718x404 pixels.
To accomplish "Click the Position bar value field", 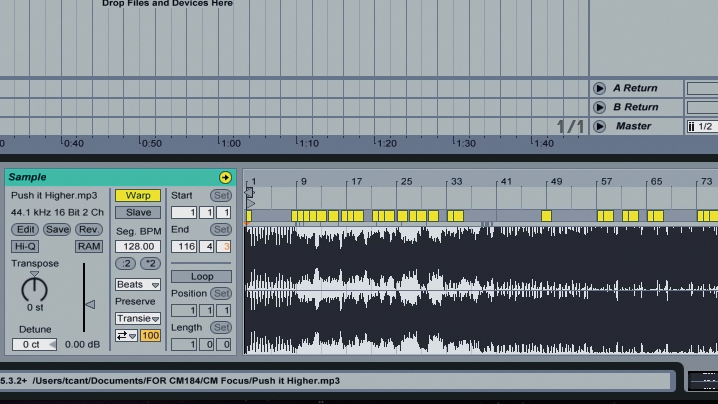I will (184, 311).
